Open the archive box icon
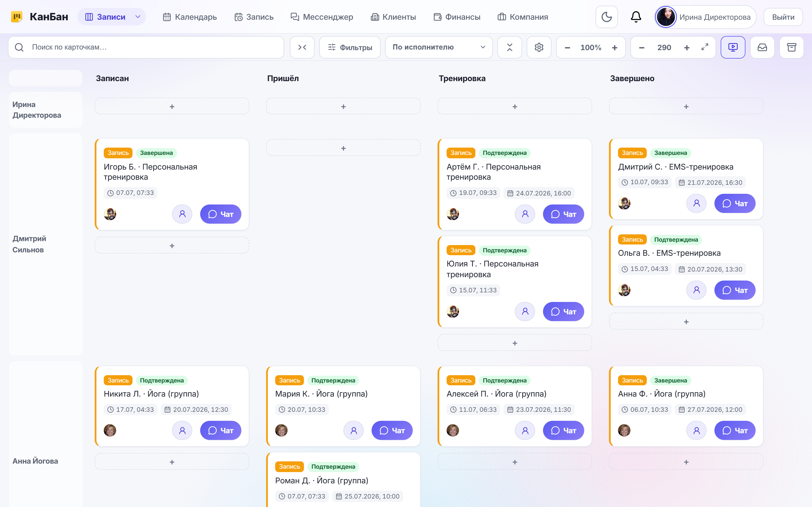812x507 pixels. point(791,47)
